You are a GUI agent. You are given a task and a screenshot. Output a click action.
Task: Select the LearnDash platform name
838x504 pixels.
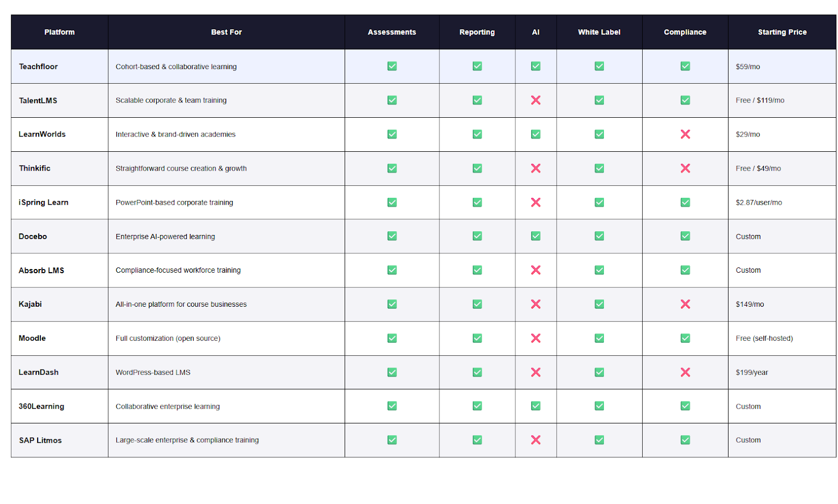coord(38,372)
